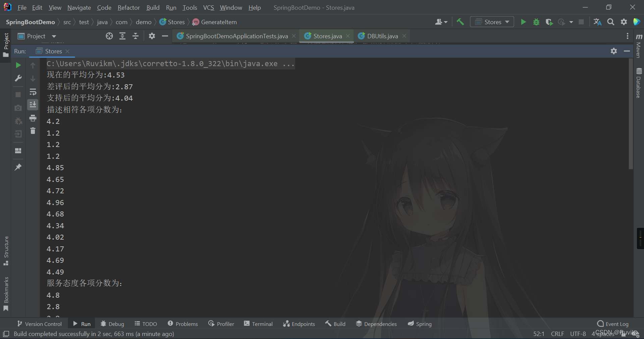Image resolution: width=644 pixels, height=339 pixels.
Task: Open the Debug tool window
Action: click(x=112, y=324)
